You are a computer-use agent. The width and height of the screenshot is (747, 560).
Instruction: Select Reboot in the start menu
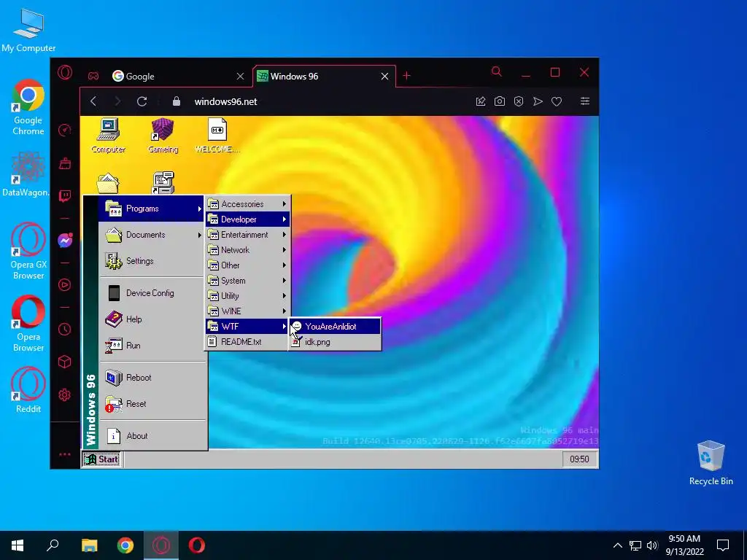tap(152, 377)
